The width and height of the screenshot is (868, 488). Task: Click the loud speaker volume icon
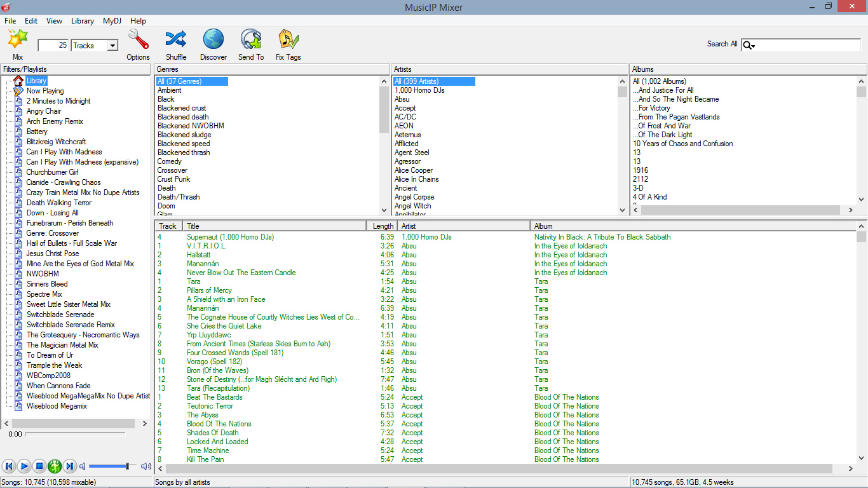(146, 466)
